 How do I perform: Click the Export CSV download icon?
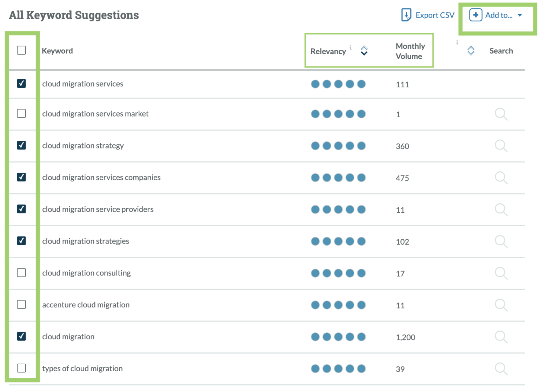coord(406,15)
